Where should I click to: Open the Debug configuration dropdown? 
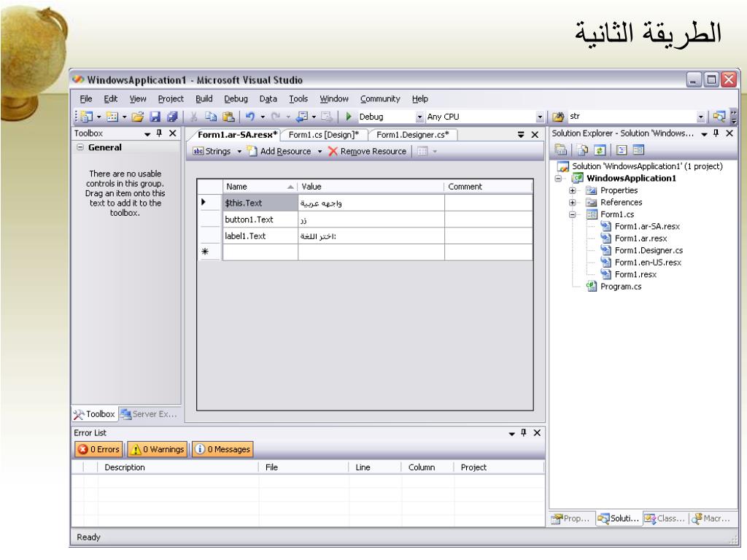coord(419,117)
